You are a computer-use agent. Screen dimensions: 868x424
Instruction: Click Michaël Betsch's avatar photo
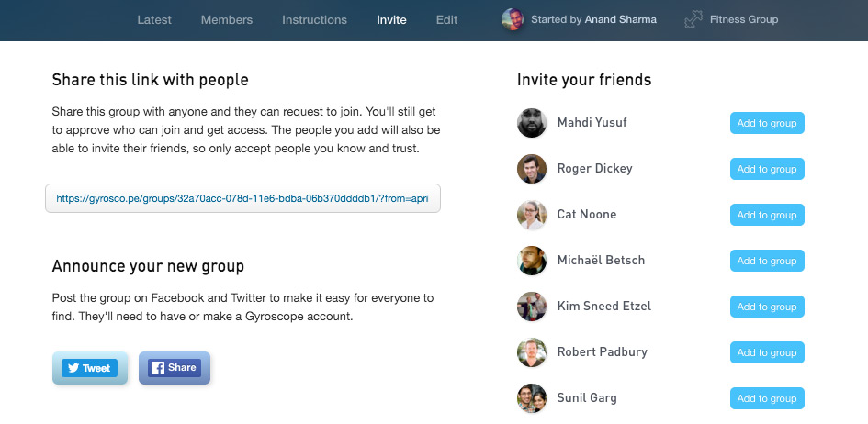[532, 261]
